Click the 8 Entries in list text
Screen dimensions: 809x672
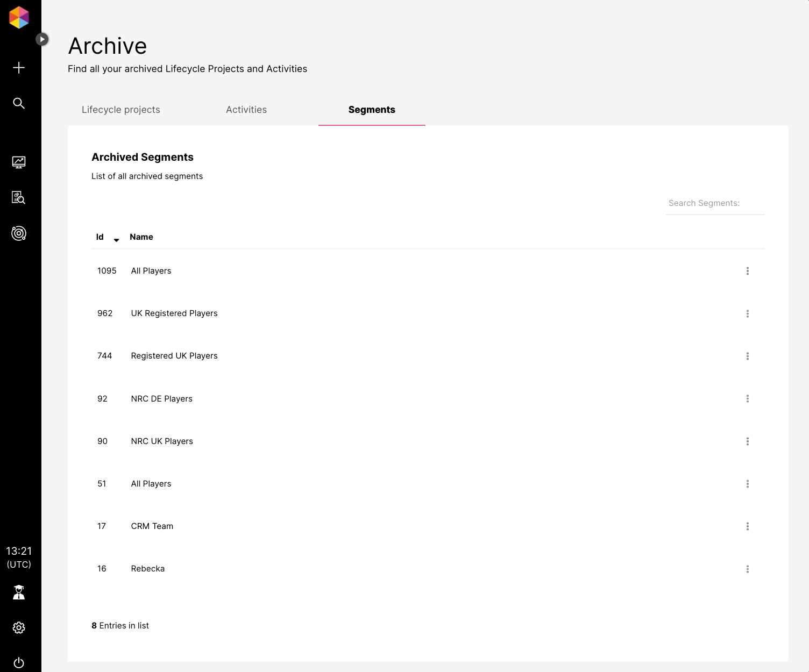click(120, 626)
